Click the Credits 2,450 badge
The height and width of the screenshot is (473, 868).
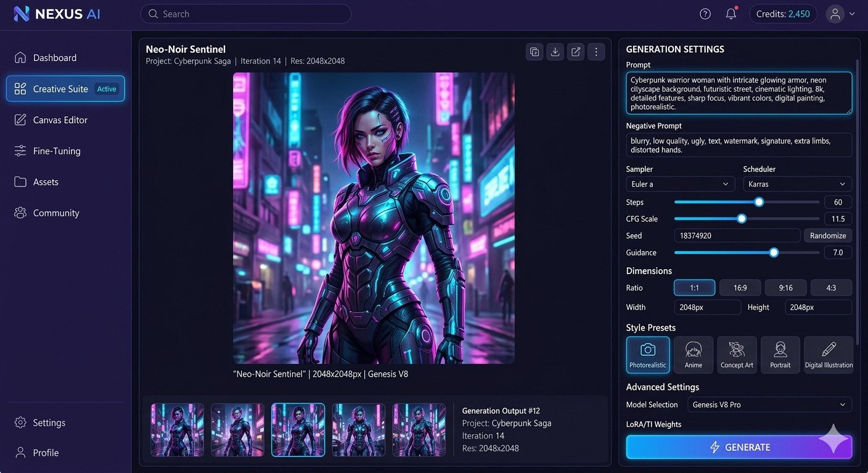coord(783,14)
